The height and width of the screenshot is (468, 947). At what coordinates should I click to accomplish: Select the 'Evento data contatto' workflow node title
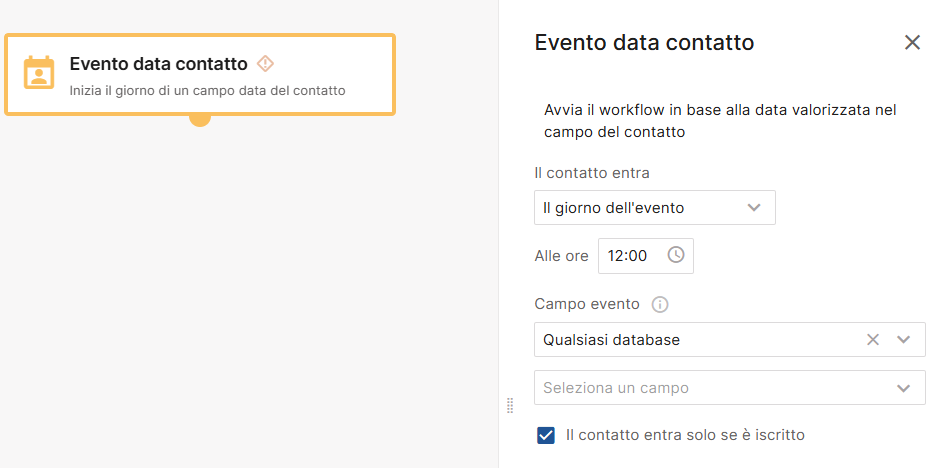point(158,64)
